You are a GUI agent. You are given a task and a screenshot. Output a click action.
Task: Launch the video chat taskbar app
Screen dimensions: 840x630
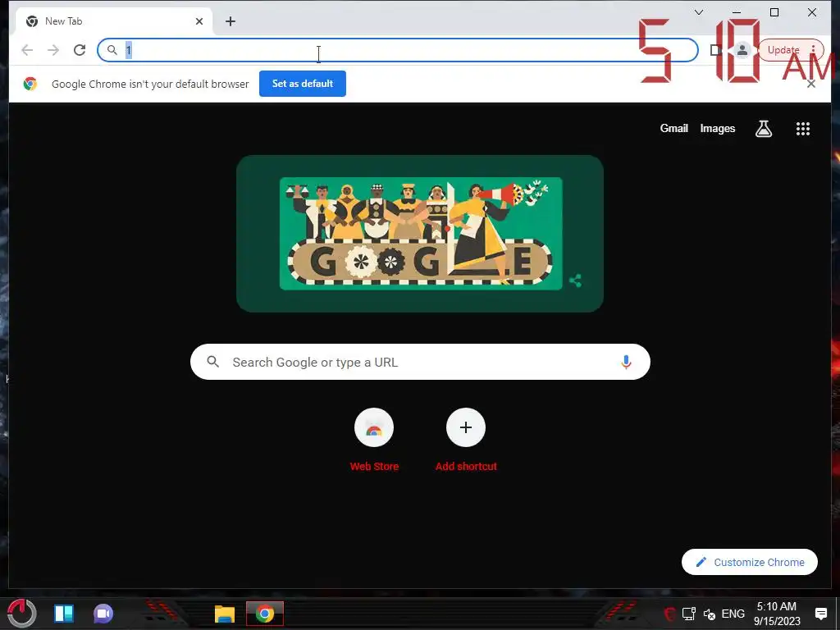(103, 614)
